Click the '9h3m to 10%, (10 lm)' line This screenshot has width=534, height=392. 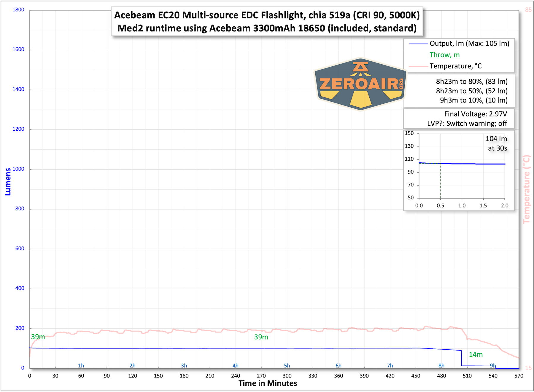pos(473,100)
